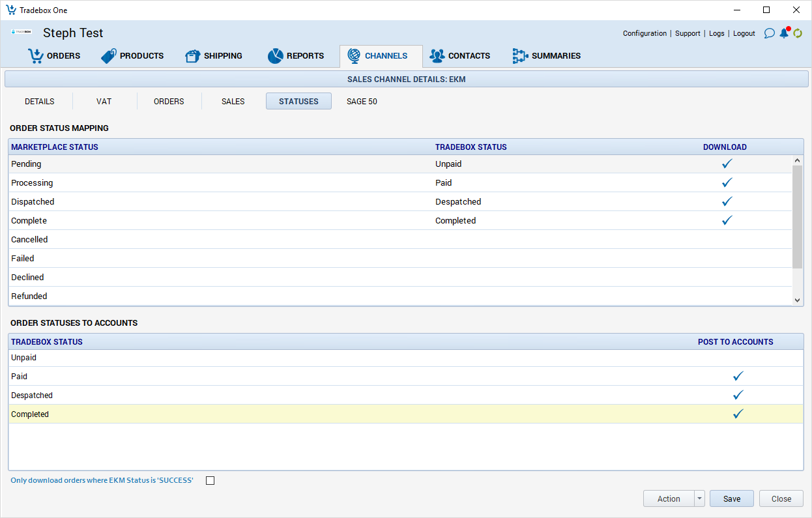812x518 pixels.
Task: Click the Shipping box icon
Action: coord(192,56)
